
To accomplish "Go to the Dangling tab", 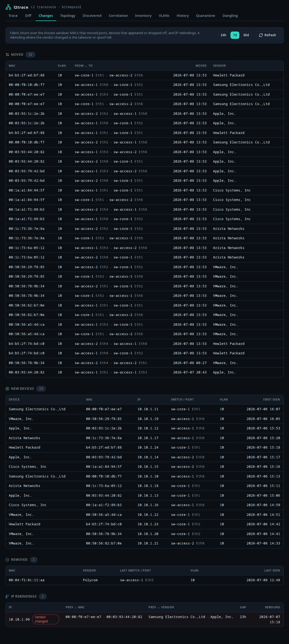I will click(230, 16).
